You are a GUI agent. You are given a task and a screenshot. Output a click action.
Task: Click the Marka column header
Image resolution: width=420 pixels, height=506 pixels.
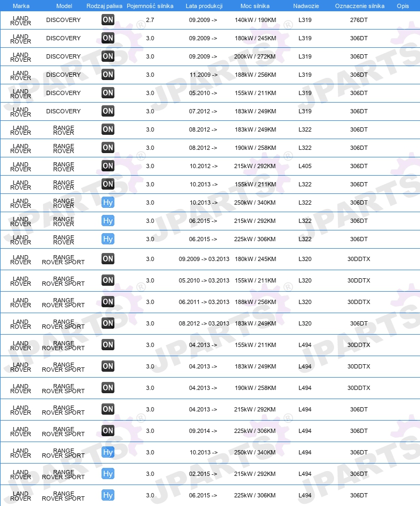[x=21, y=6]
